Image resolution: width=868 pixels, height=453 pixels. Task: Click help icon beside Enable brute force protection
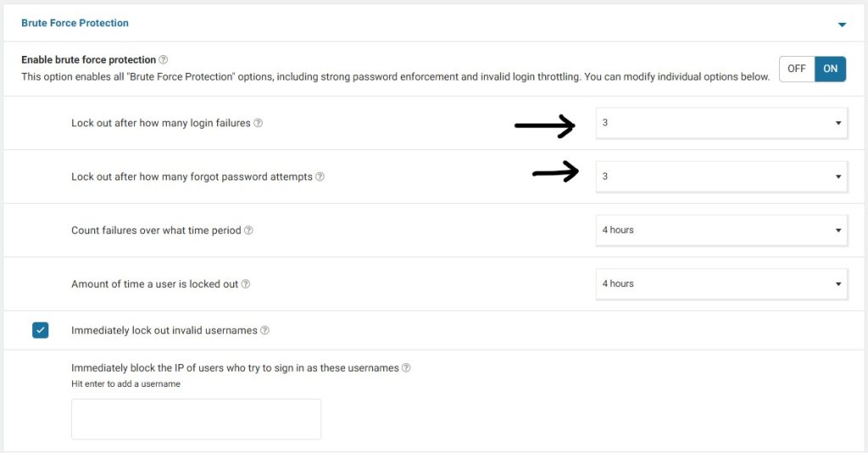point(164,60)
